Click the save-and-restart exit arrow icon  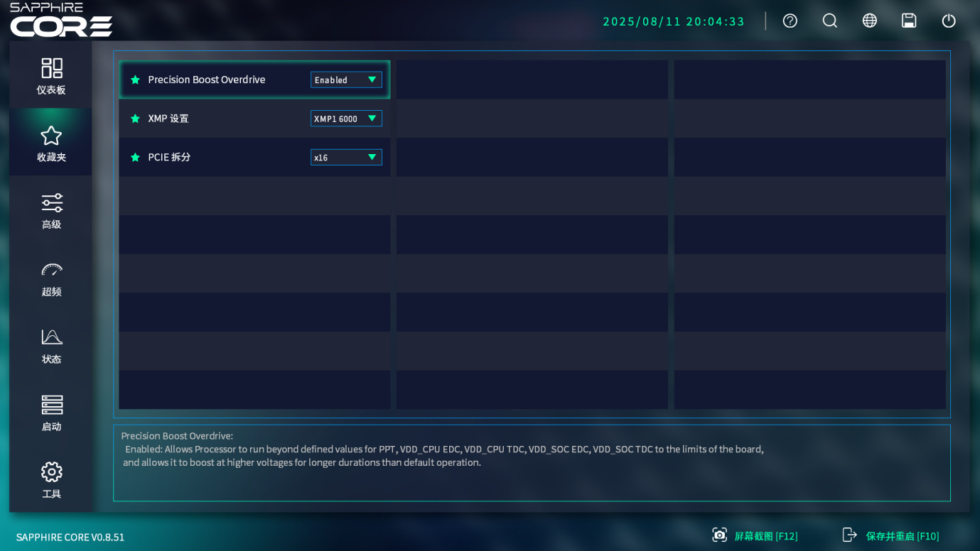point(850,535)
